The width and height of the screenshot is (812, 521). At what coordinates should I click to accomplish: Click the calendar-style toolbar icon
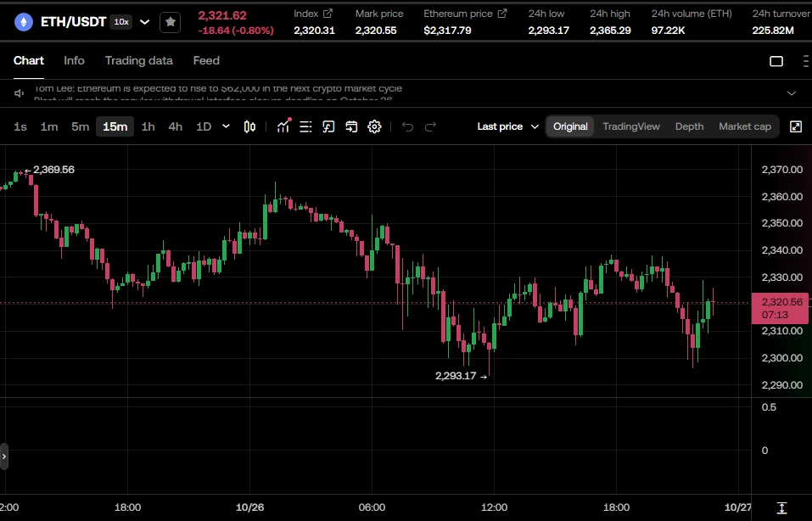pyautogui.click(x=351, y=127)
